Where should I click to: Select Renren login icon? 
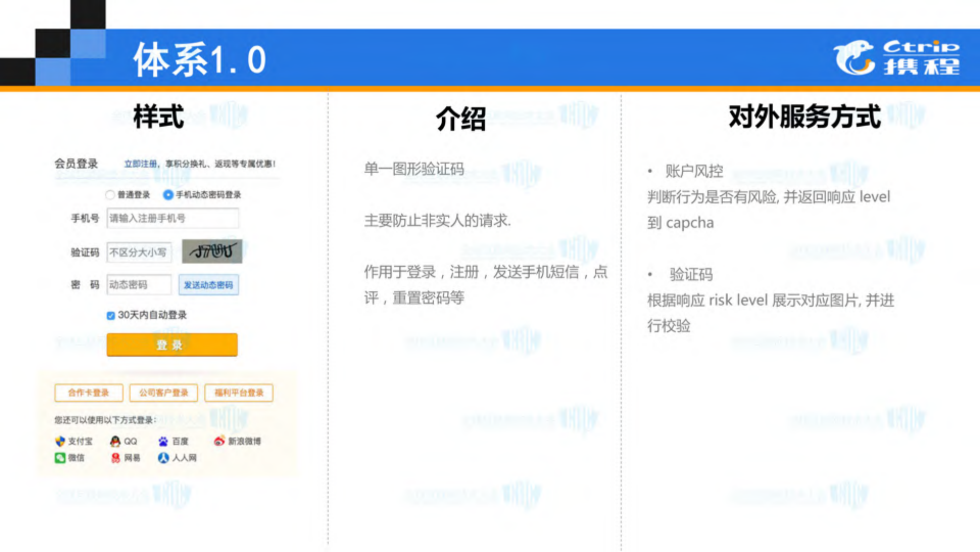click(x=163, y=458)
